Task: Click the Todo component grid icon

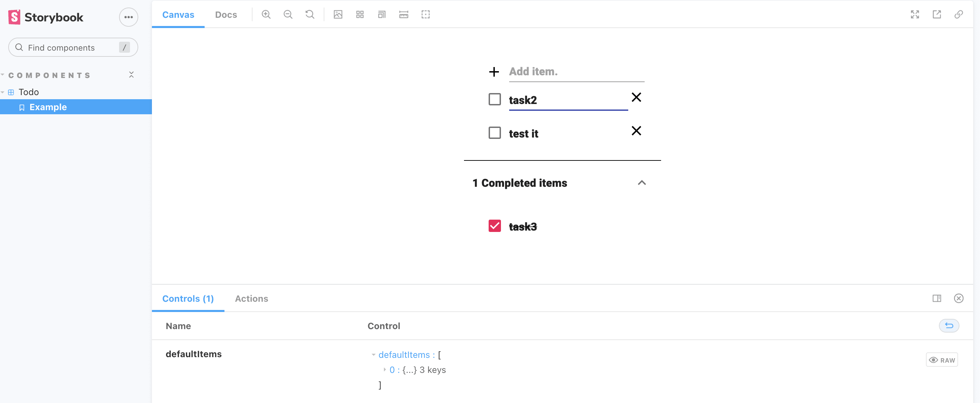Action: (11, 92)
